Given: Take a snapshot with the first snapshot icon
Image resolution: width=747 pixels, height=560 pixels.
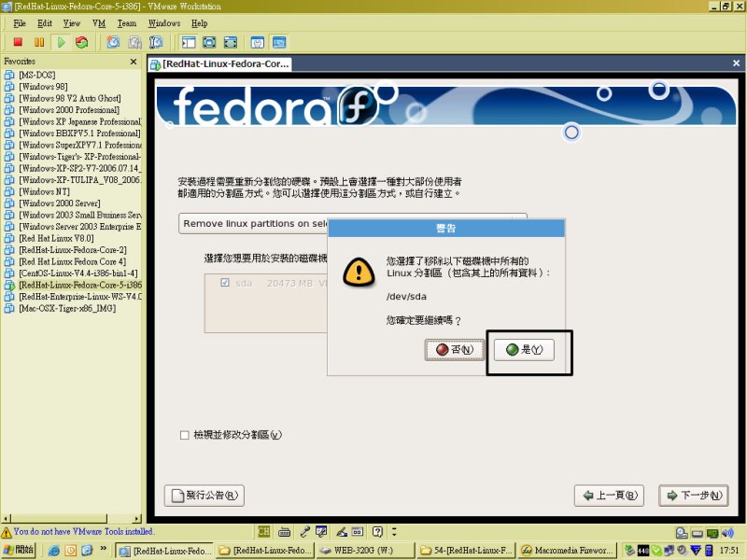Looking at the screenshot, I should click(113, 42).
